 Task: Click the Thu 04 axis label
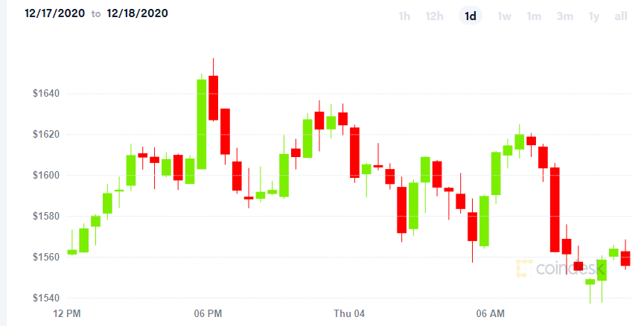[349, 314]
